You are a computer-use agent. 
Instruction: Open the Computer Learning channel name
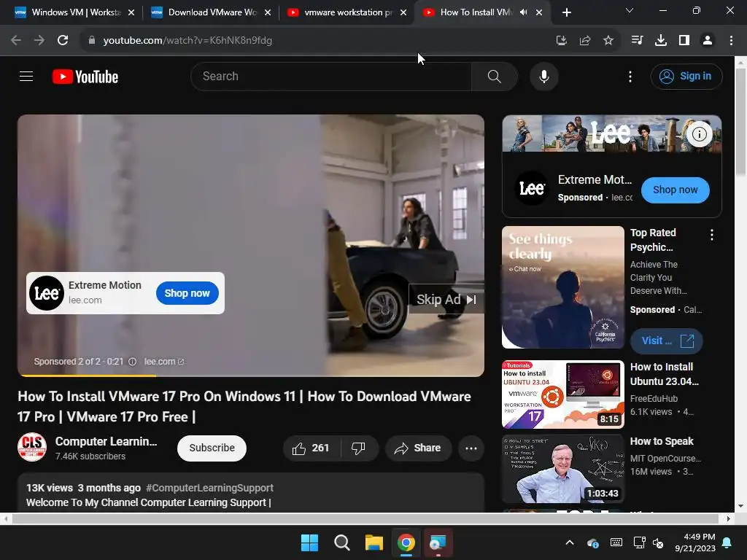pos(107,441)
